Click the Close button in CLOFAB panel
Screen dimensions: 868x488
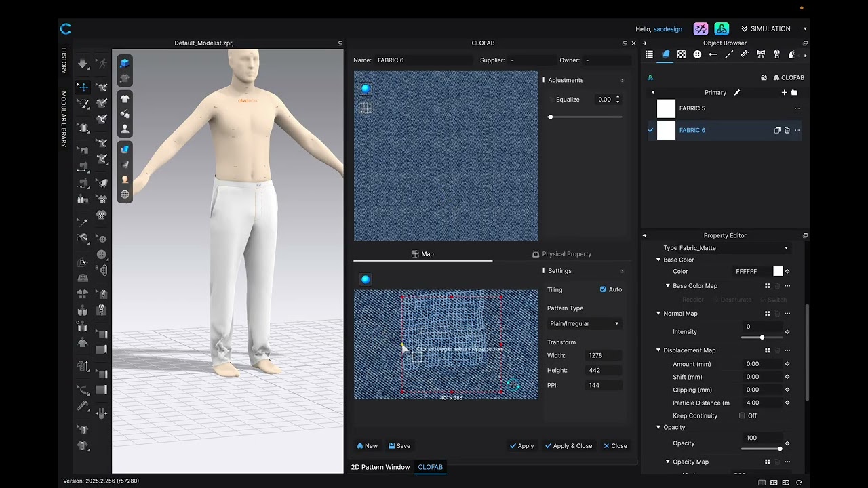coord(615,446)
